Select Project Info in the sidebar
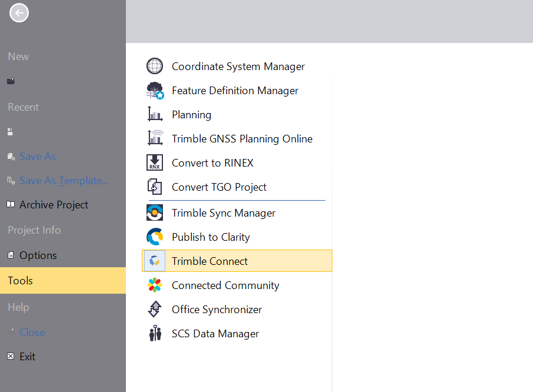 [34, 230]
